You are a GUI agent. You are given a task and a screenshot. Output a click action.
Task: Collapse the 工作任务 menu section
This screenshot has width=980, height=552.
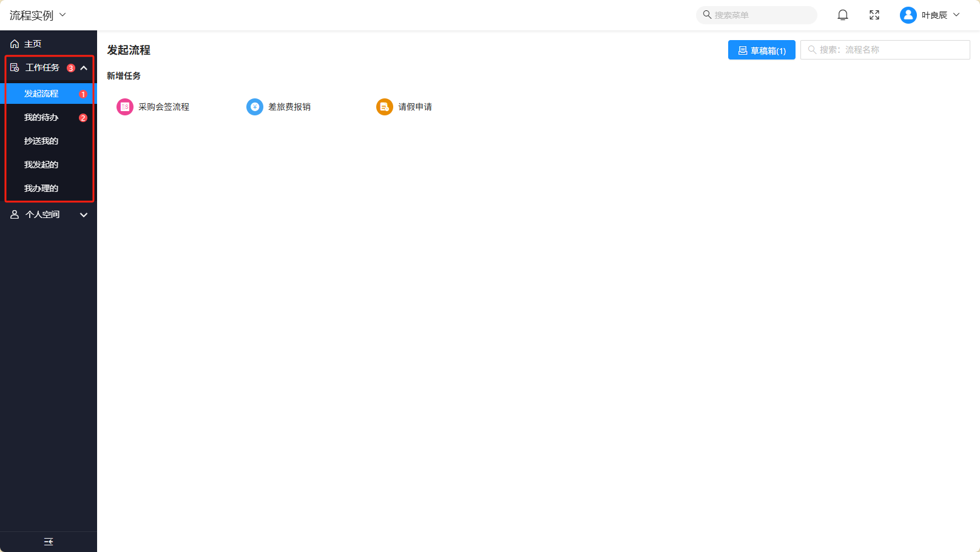coord(84,68)
